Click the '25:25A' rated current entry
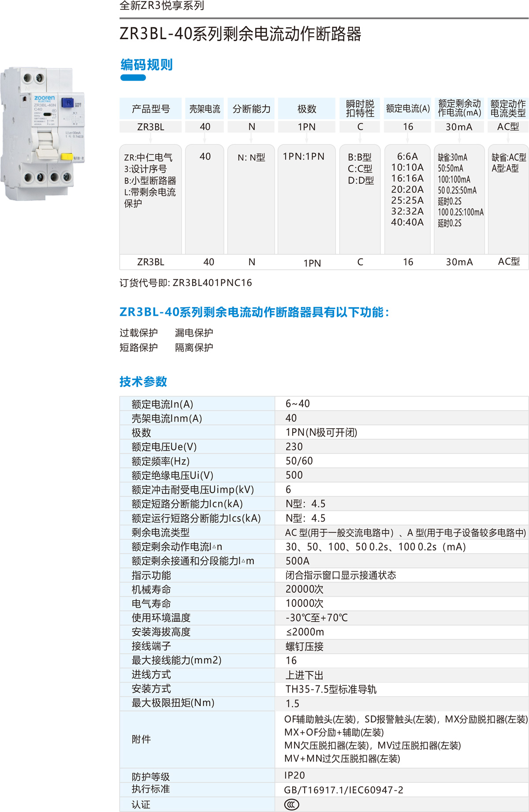529x812 pixels. pyautogui.click(x=407, y=201)
